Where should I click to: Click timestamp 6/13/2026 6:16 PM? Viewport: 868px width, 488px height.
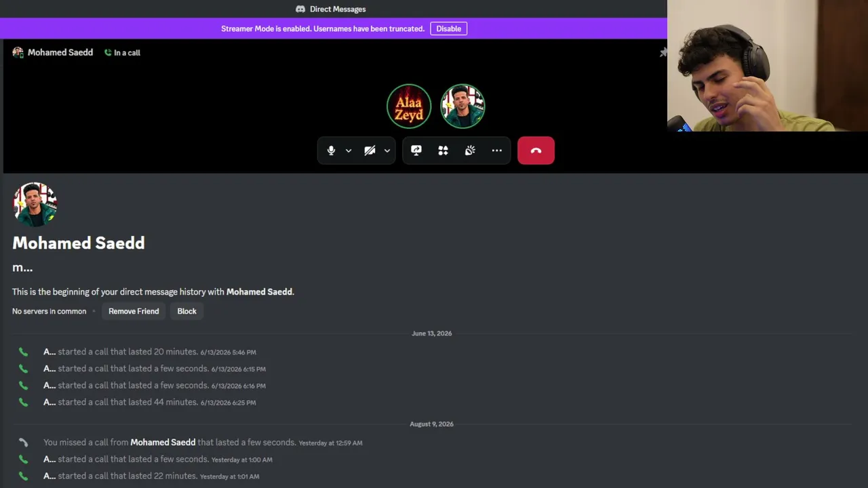click(239, 386)
